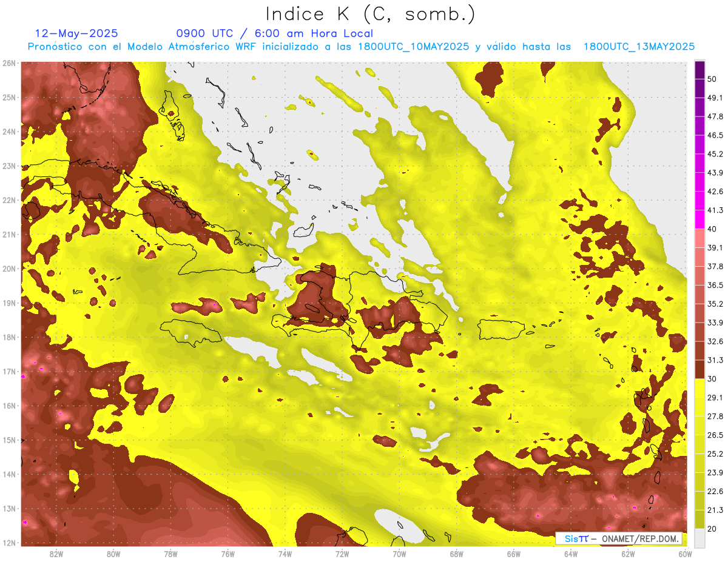Click the bright magenta swatch between 41.3 and 40
The width and height of the screenshot is (728, 562).
click(699, 219)
